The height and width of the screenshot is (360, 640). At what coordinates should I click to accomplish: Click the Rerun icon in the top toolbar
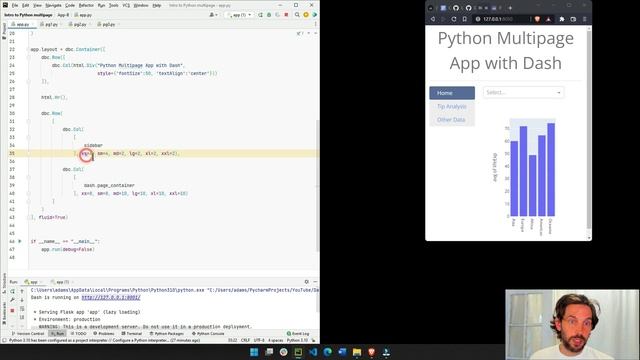pos(260,15)
